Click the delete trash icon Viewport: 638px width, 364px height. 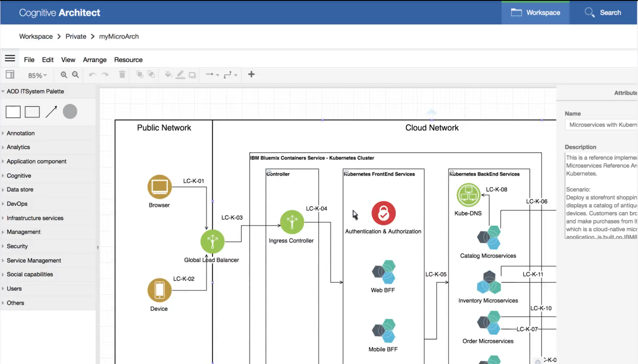(122, 74)
